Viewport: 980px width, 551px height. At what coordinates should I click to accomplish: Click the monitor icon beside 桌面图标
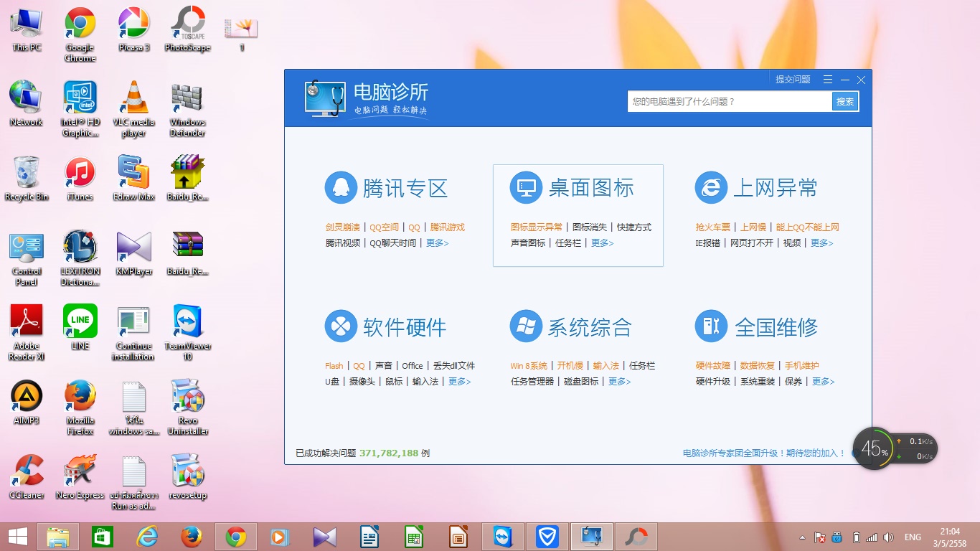pyautogui.click(x=527, y=188)
